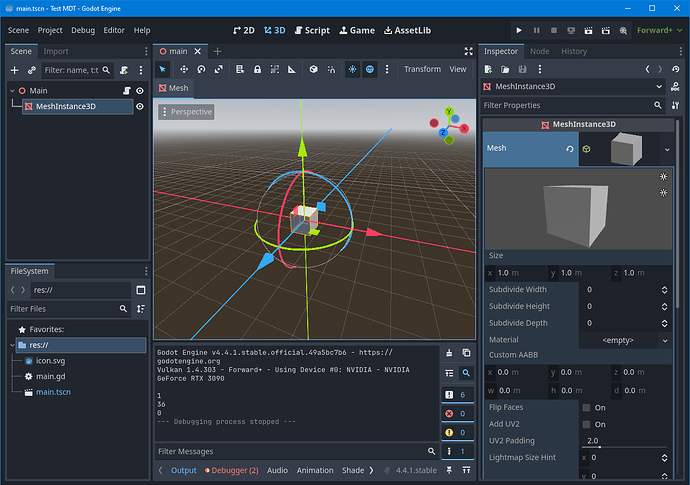Switch to the Script workspace
Screen dimensions: 690x485
312,30
